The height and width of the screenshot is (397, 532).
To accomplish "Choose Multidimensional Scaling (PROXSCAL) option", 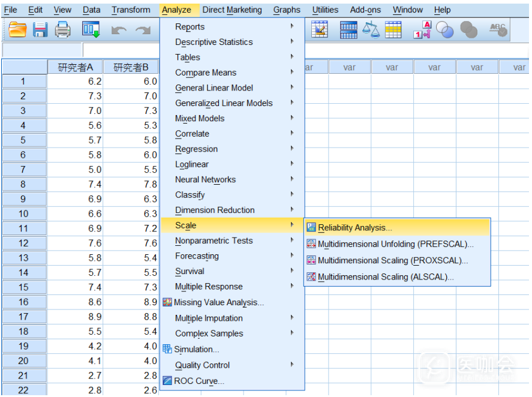I will [392, 261].
